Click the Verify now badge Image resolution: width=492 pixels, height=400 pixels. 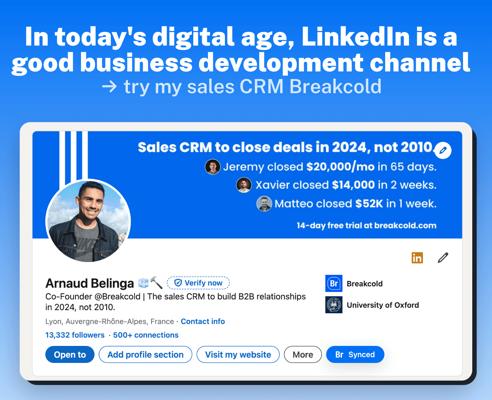click(198, 283)
